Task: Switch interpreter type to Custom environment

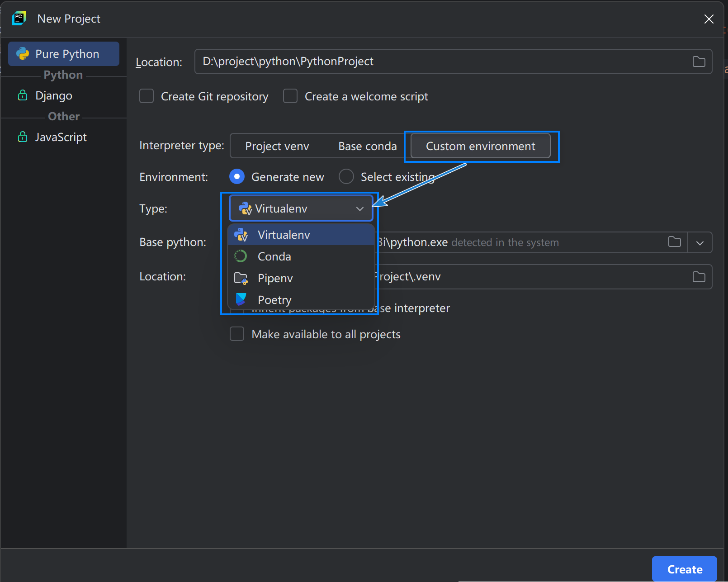Action: 481,146
